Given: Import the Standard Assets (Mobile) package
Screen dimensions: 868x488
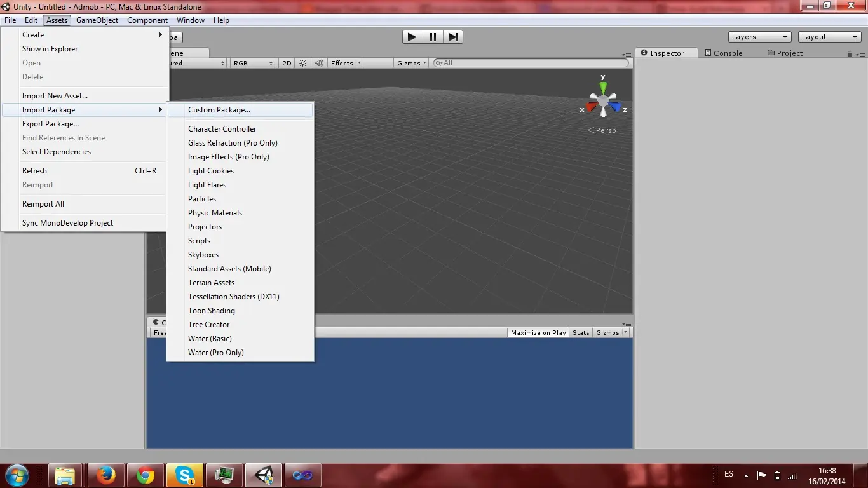Looking at the screenshot, I should [x=240, y=269].
